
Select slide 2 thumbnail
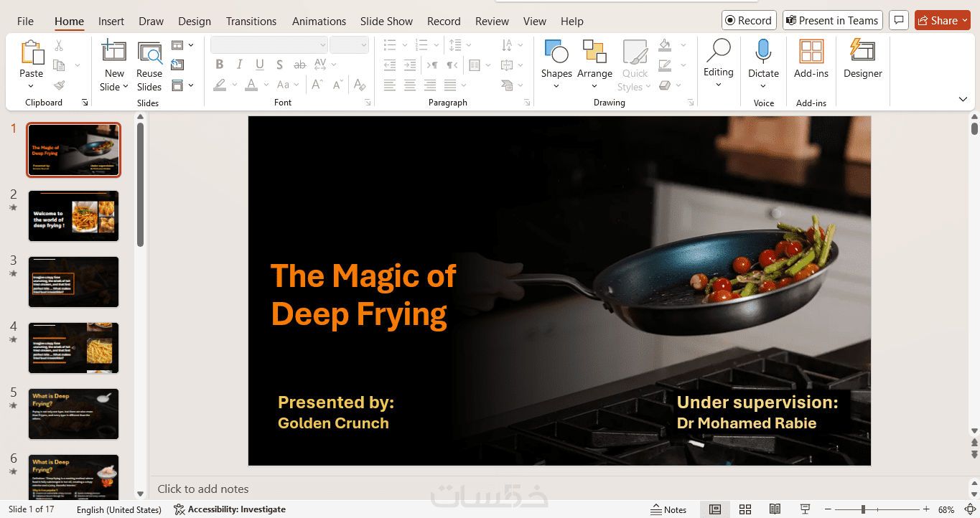(x=73, y=216)
